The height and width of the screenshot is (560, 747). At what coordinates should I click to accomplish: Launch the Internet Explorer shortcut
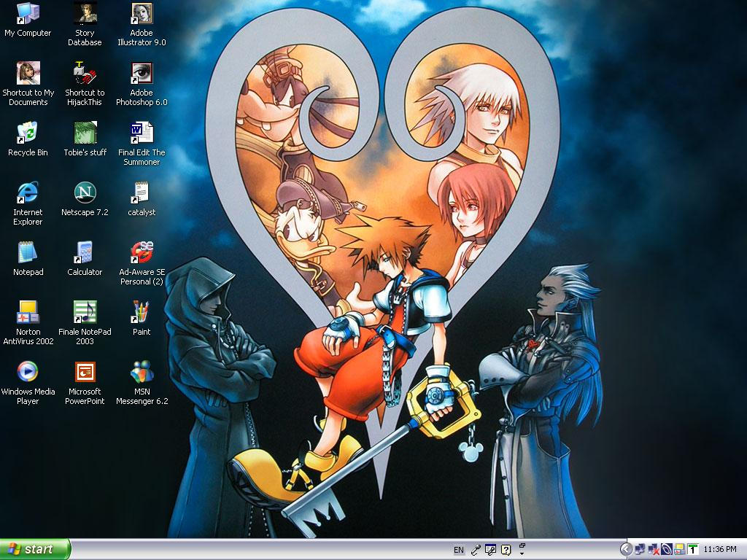point(28,203)
